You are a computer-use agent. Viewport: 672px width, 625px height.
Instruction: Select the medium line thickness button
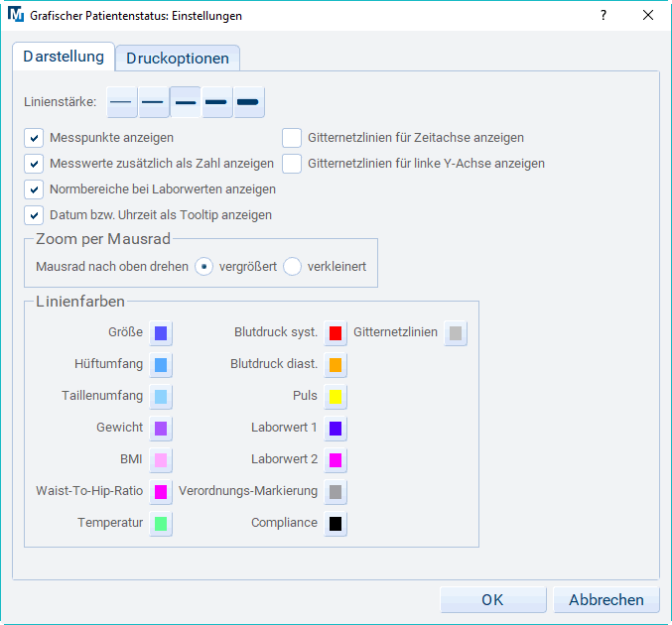click(186, 102)
